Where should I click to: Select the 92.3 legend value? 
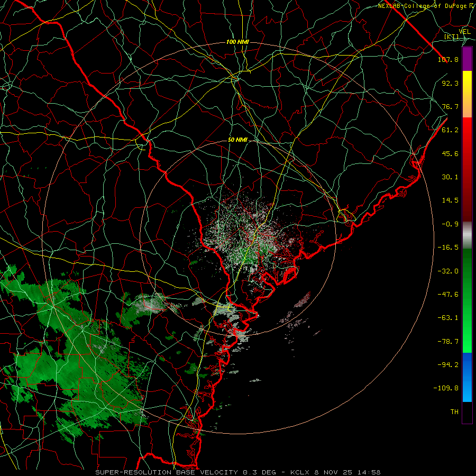(x=450, y=83)
